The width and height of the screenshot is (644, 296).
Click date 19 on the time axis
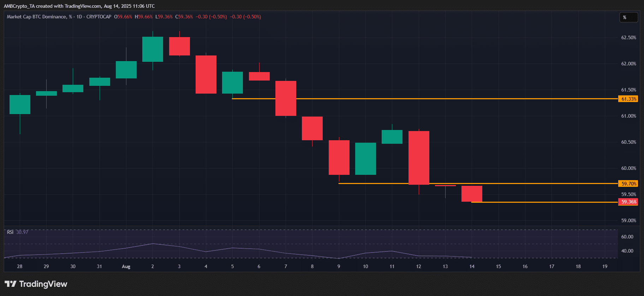(605, 266)
